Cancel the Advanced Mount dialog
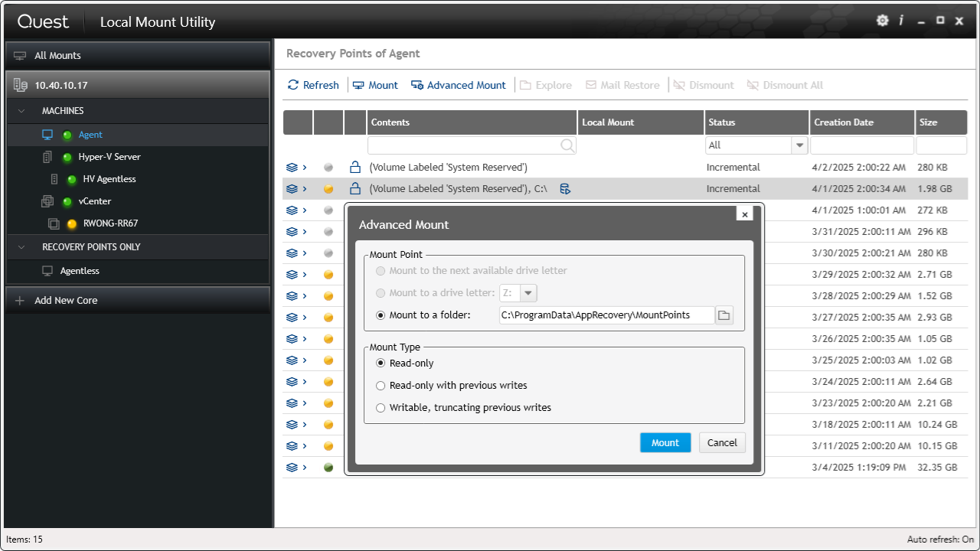980x551 pixels. click(x=722, y=443)
